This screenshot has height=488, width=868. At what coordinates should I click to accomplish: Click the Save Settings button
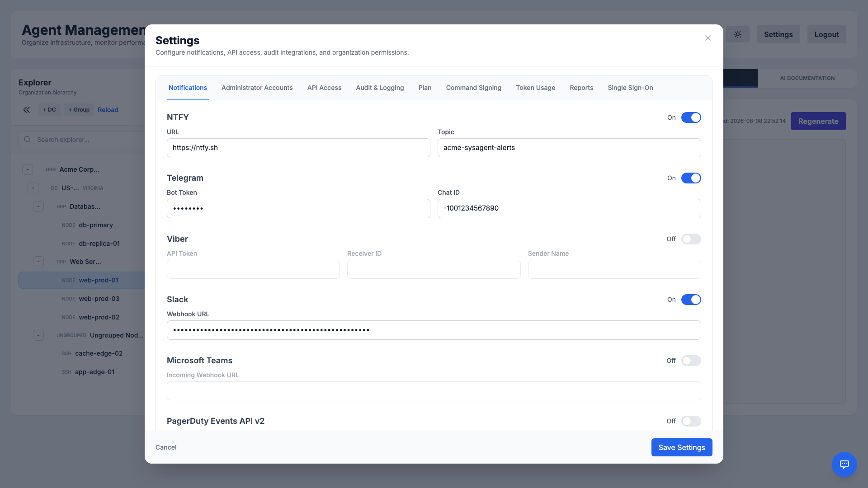click(682, 447)
